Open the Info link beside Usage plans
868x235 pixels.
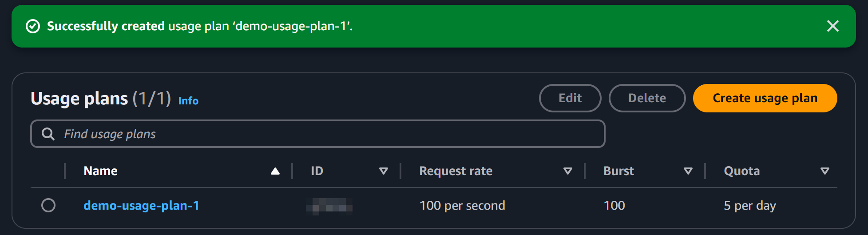pyautogui.click(x=188, y=101)
